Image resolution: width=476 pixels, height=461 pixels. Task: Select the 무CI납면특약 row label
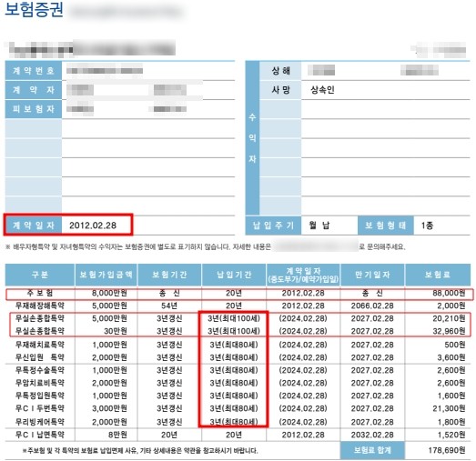40,436
